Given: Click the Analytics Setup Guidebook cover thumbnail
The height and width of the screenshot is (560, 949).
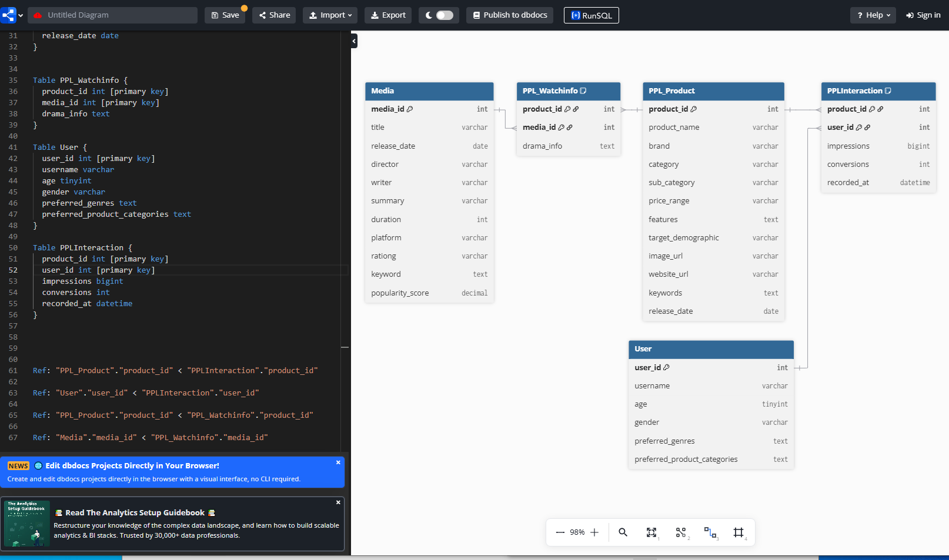Looking at the screenshot, I should point(27,524).
